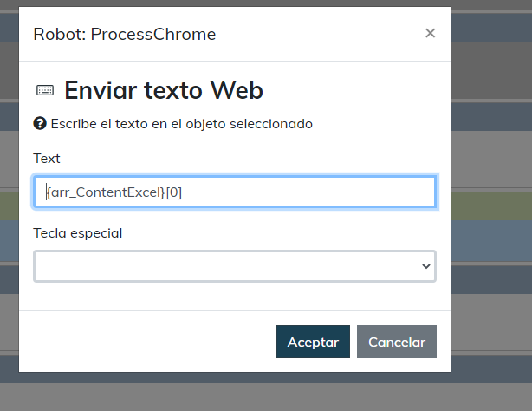
Task: Click the "Text" field label
Action: coord(47,159)
